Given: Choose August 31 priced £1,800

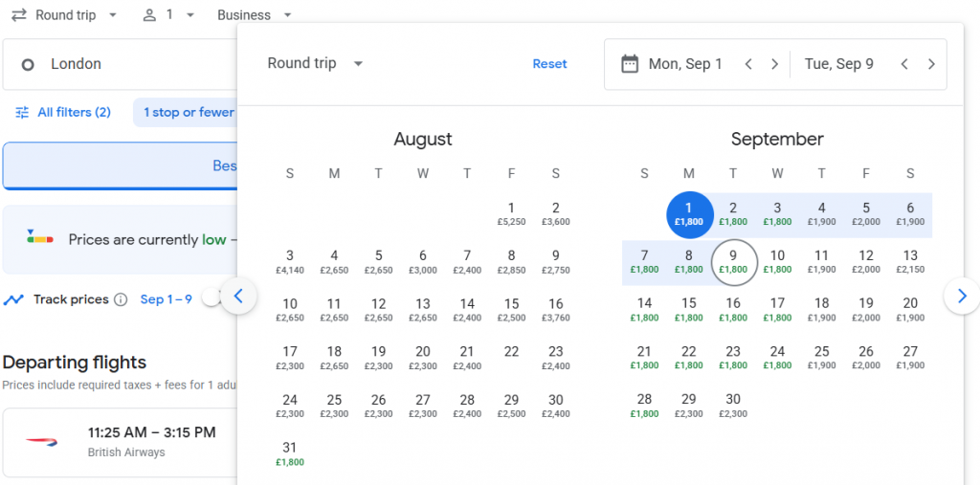Looking at the screenshot, I should (x=289, y=453).
